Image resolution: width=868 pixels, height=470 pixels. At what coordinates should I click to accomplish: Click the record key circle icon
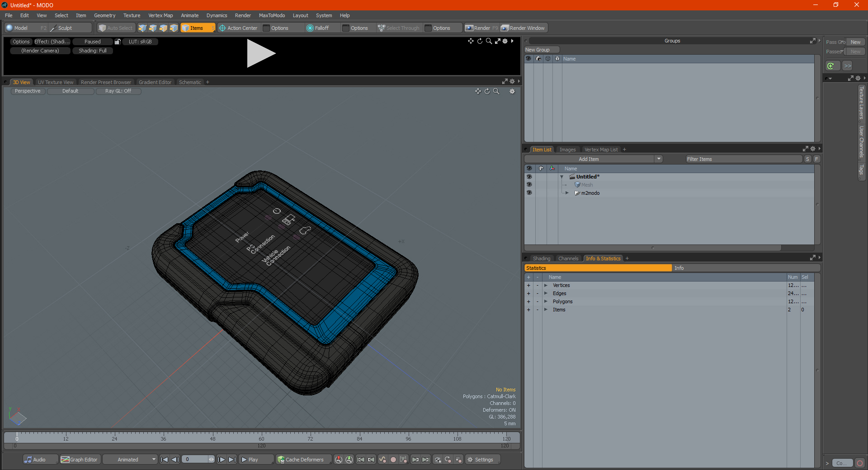click(393, 460)
